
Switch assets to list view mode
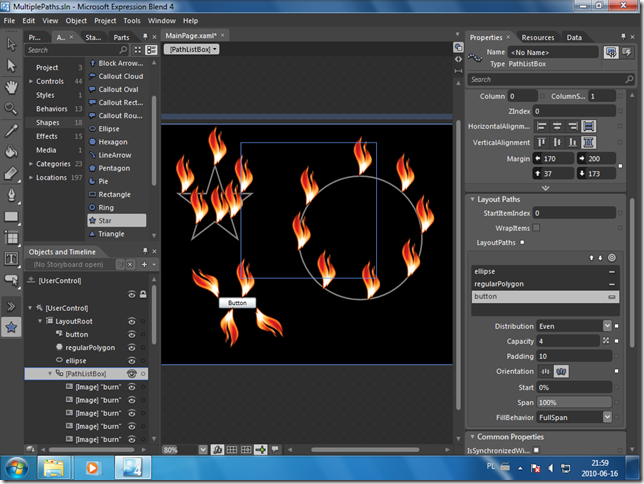(x=151, y=50)
